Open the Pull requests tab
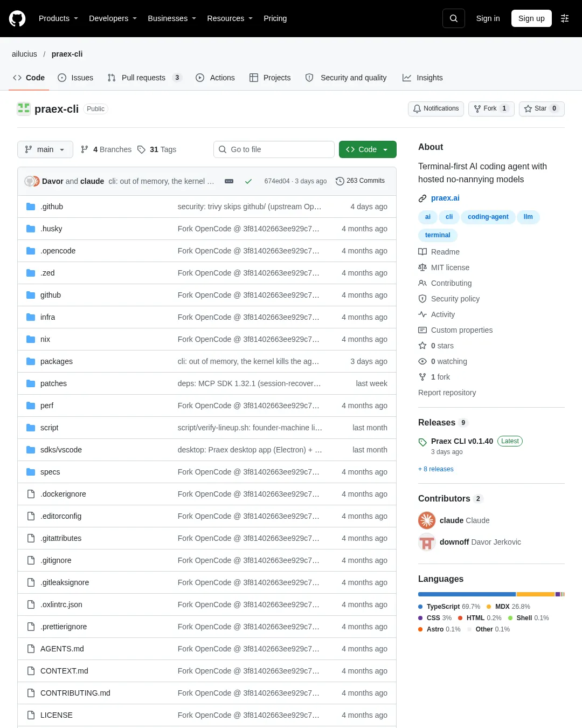 tap(144, 78)
